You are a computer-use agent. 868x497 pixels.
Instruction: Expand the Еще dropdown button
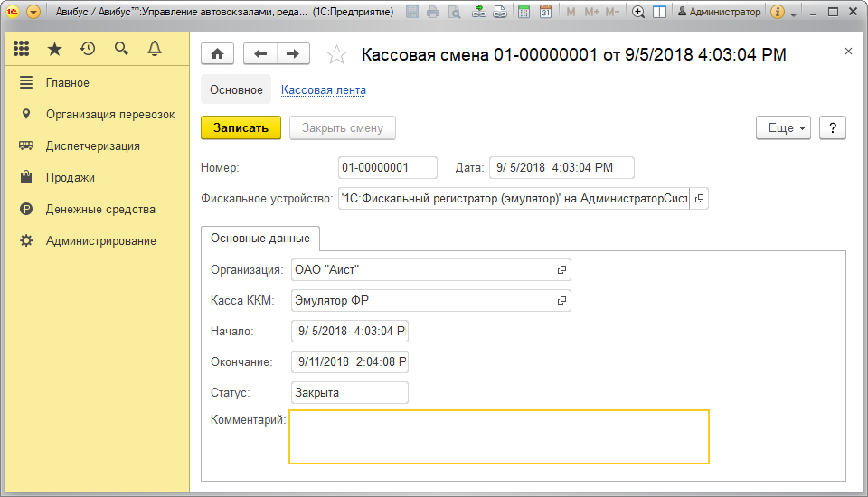(783, 128)
